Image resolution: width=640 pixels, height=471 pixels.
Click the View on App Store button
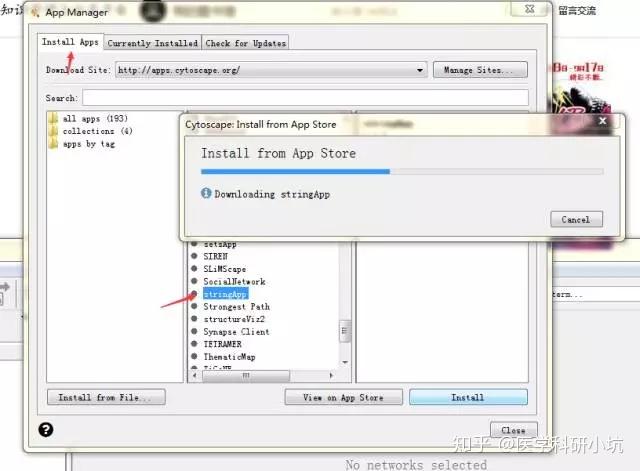(343, 397)
